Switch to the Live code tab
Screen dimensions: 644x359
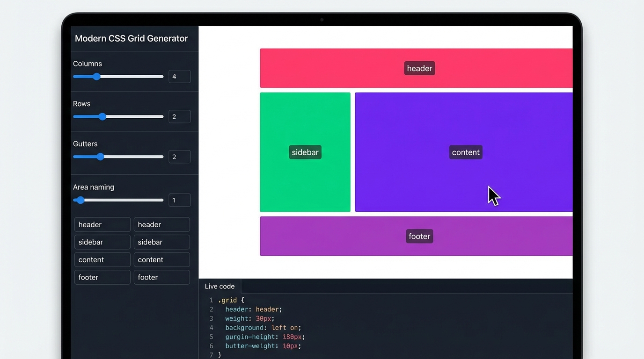coord(220,286)
